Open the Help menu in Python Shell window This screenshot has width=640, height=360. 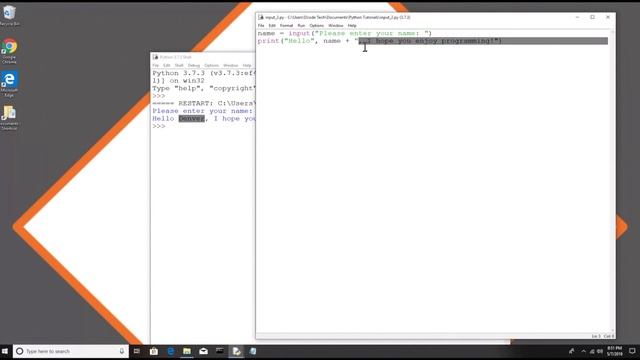coord(247,65)
